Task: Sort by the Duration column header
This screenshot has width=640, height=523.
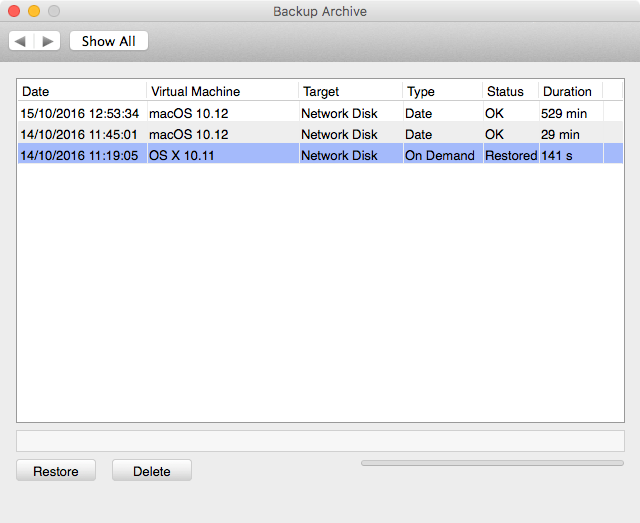Action: coord(571,91)
